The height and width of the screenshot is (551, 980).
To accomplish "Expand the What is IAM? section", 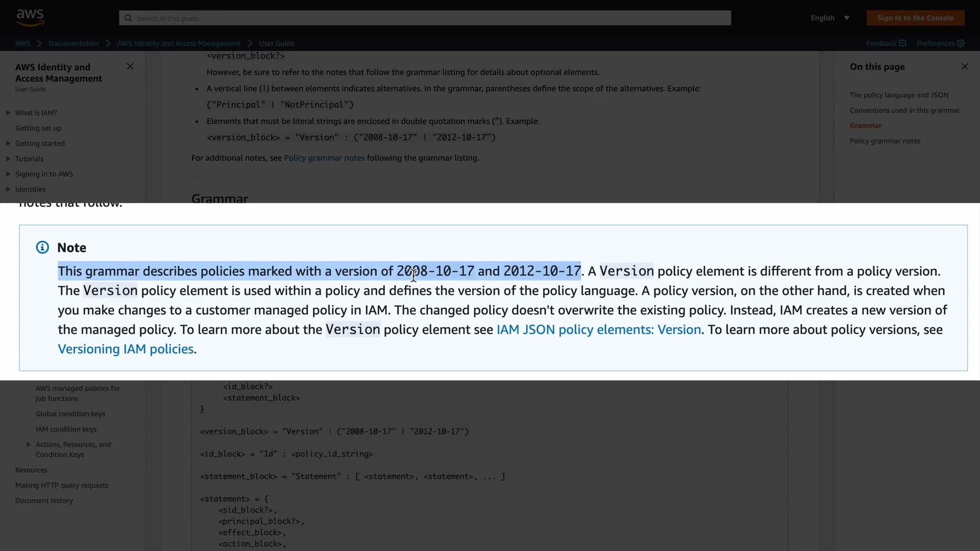I will click(8, 113).
